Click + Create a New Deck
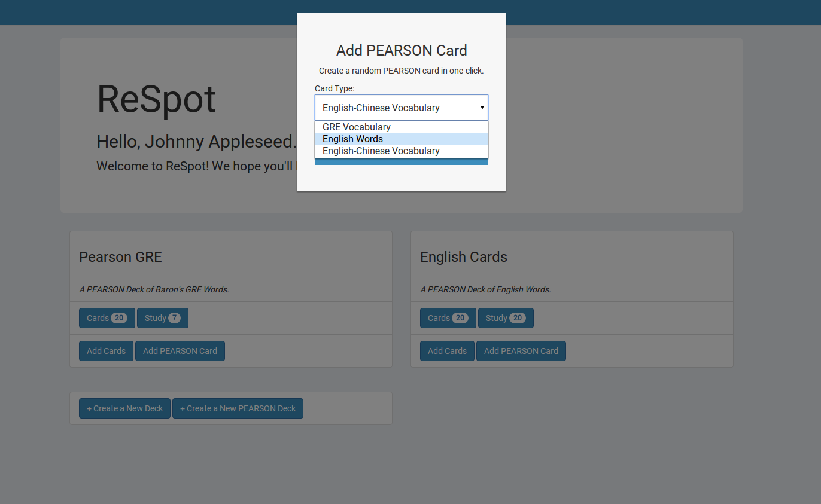Image resolution: width=821 pixels, height=504 pixels. [x=124, y=408]
